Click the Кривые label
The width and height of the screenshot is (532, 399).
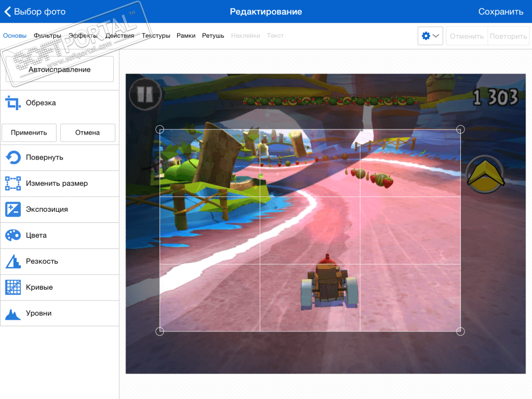39,287
